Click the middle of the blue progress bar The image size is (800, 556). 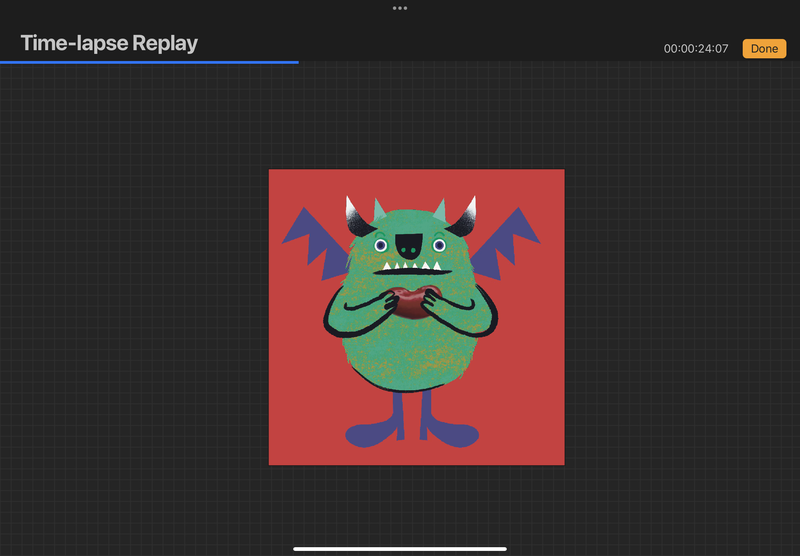pyautogui.click(x=149, y=61)
